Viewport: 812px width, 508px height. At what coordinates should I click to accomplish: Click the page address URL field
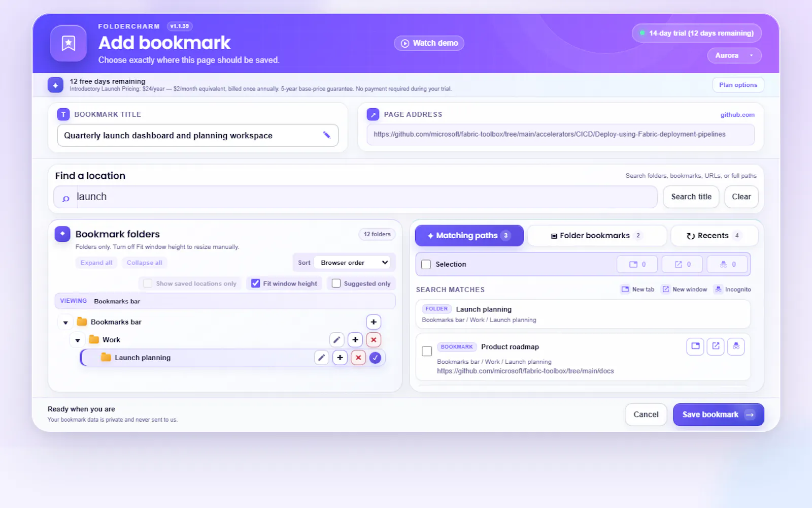[560, 134]
